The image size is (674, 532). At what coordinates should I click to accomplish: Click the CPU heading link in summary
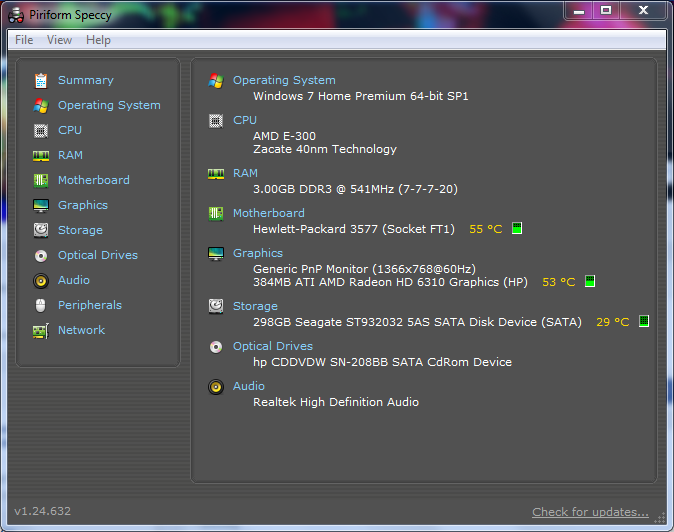pos(245,120)
